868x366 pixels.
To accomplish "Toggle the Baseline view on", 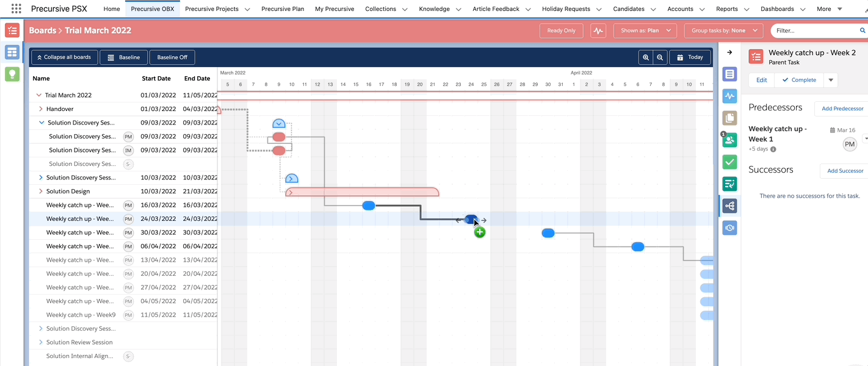I will (x=123, y=57).
